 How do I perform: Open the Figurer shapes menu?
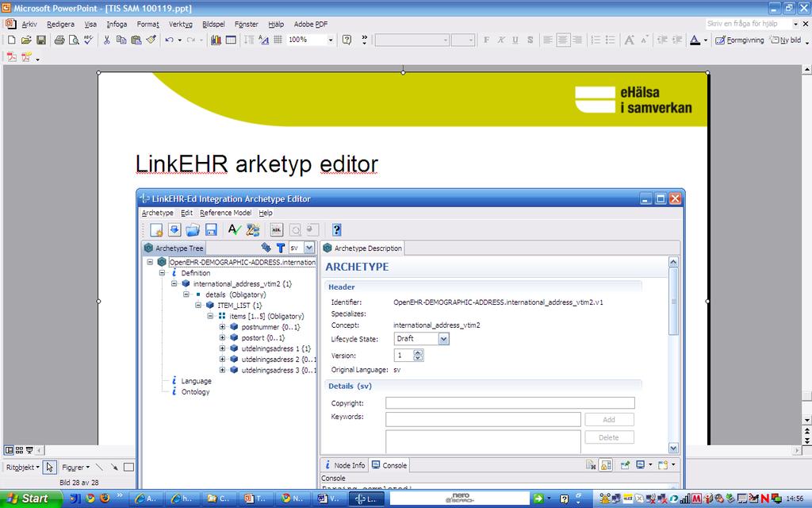[75, 467]
